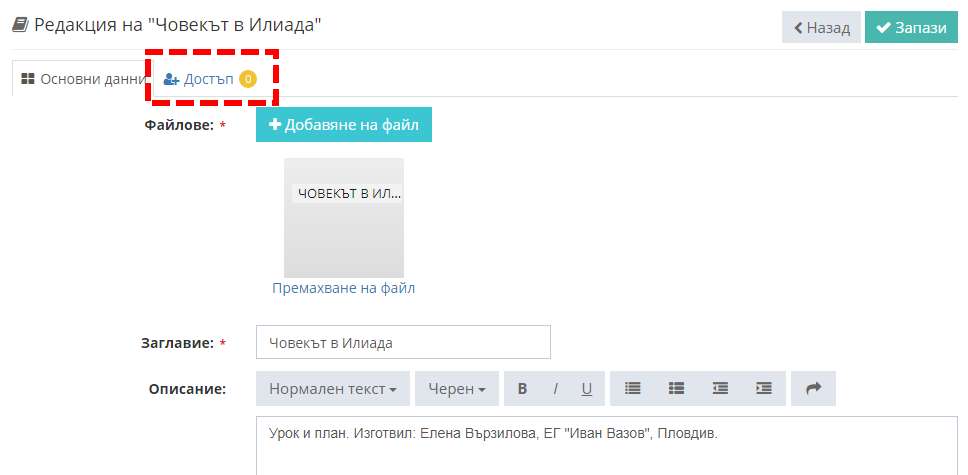Increase indent in description editor
Screen dimensions: 968x475
764,389
